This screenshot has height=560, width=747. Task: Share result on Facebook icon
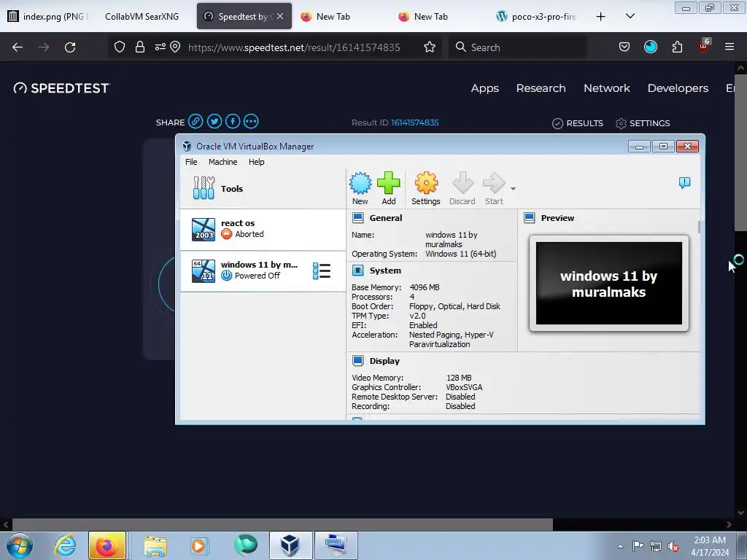point(233,122)
